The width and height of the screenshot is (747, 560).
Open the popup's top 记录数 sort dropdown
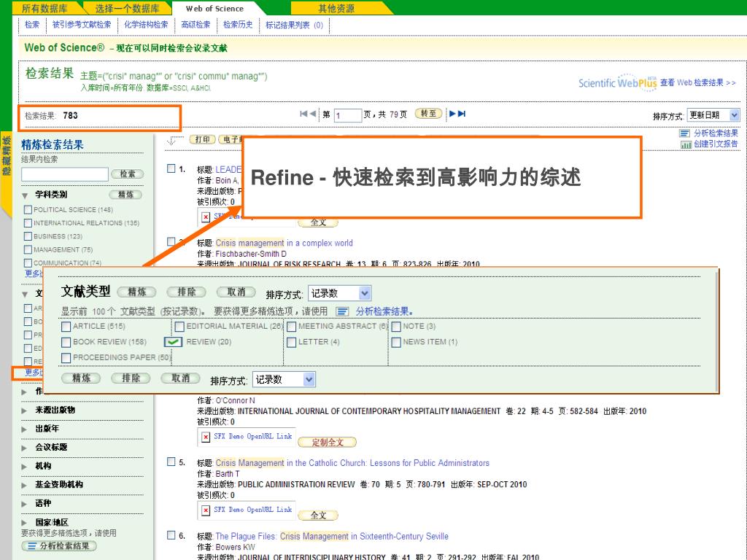coord(340,293)
